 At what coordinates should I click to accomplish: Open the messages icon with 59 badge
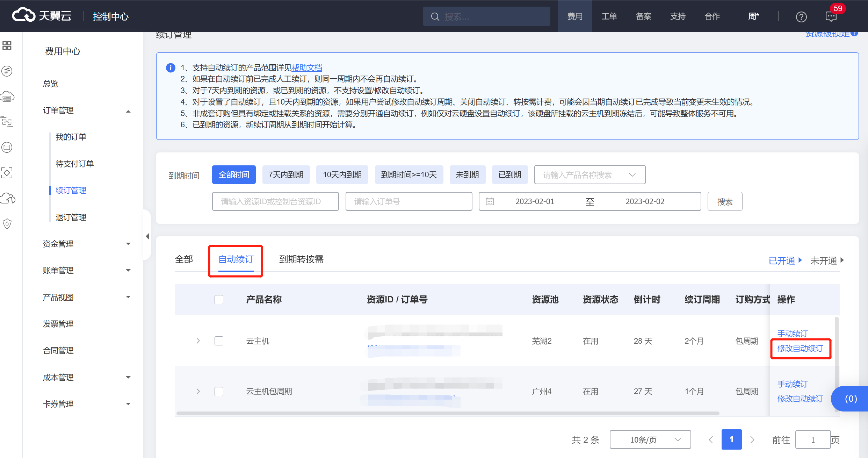pos(831,16)
